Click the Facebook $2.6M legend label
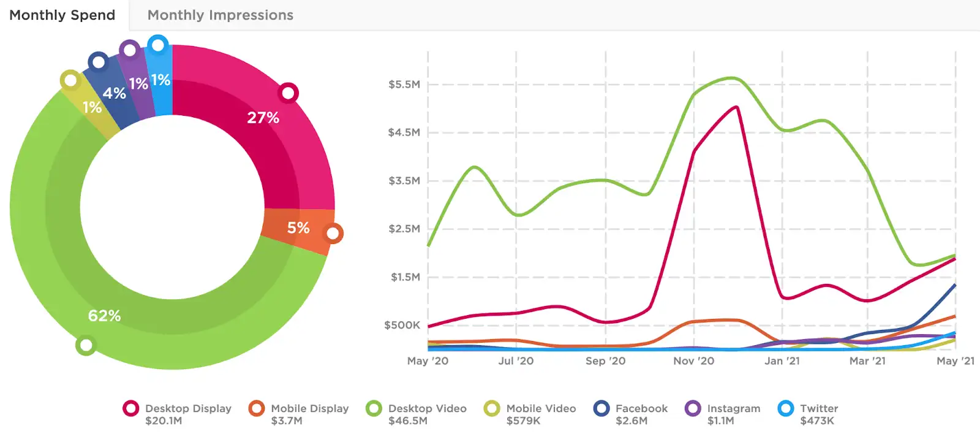This screenshot has width=980, height=439. (x=641, y=414)
